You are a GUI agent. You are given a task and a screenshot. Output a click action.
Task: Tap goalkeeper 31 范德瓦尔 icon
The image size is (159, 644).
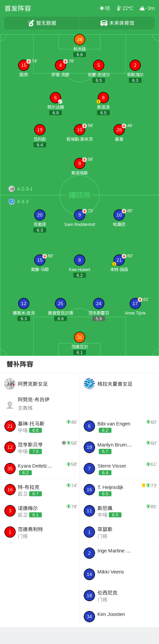80,337
